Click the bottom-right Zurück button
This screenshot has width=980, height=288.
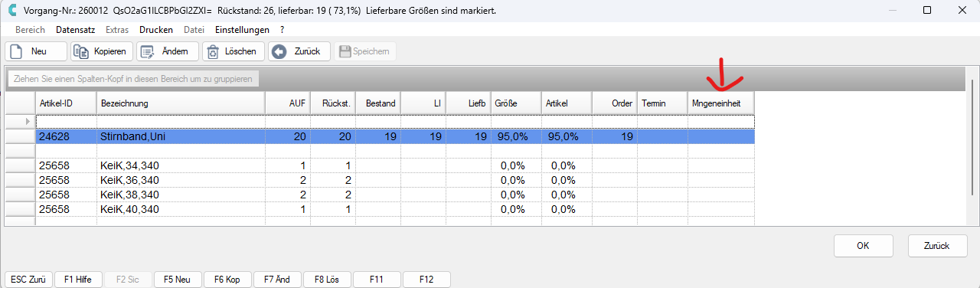[x=938, y=246]
